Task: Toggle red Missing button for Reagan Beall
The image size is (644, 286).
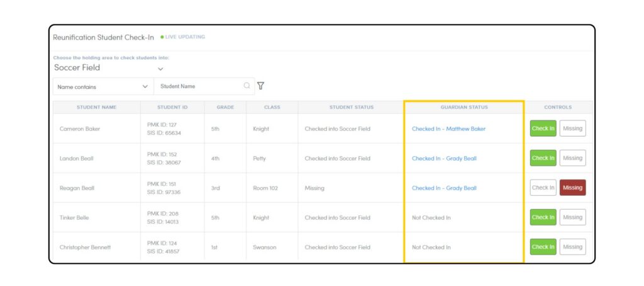Action: 572,188
